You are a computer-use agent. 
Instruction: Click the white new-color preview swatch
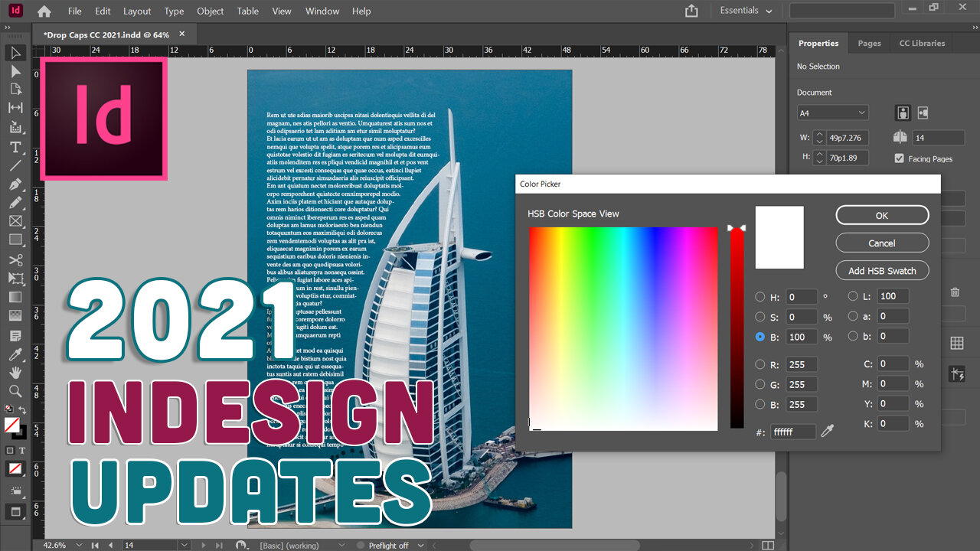[x=779, y=237]
